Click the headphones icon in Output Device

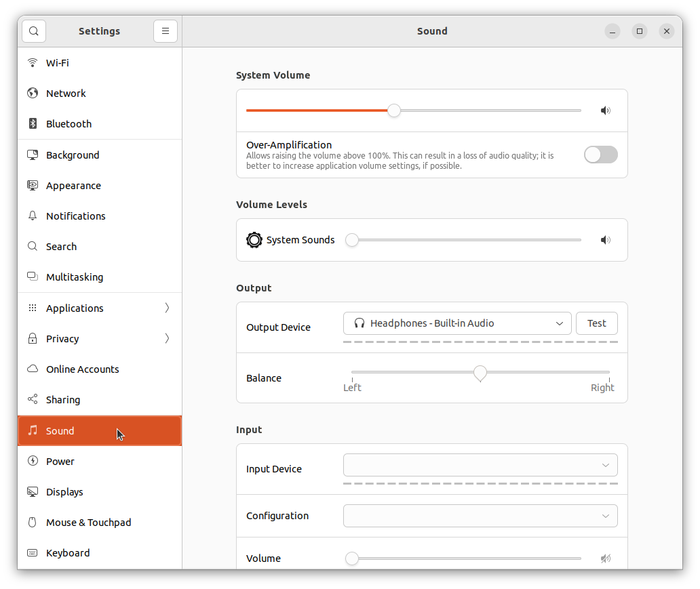[359, 323]
